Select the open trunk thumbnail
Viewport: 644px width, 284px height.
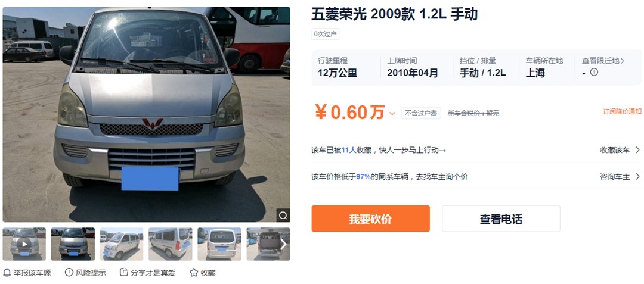click(268, 244)
